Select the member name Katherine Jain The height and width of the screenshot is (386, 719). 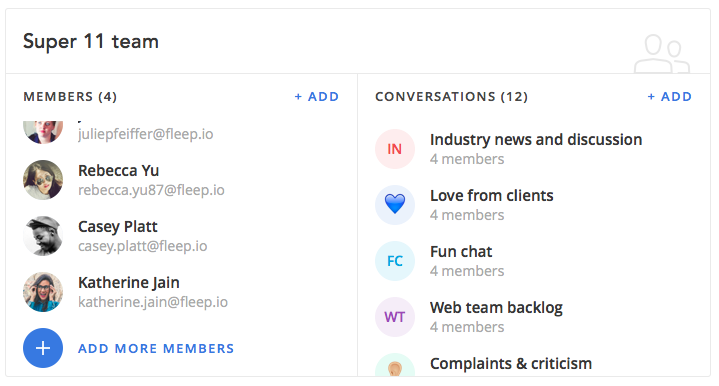128,282
